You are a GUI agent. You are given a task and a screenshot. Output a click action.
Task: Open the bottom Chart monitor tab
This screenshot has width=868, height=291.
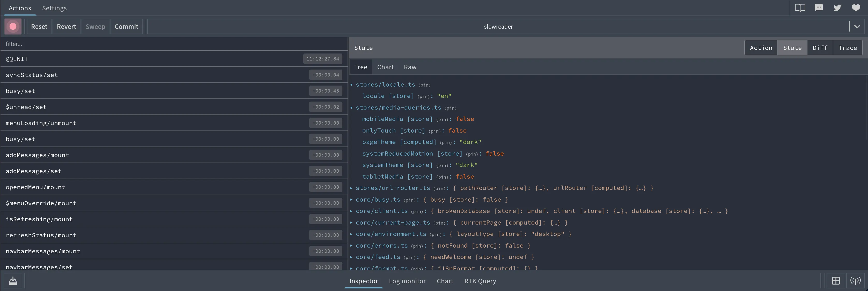click(445, 281)
